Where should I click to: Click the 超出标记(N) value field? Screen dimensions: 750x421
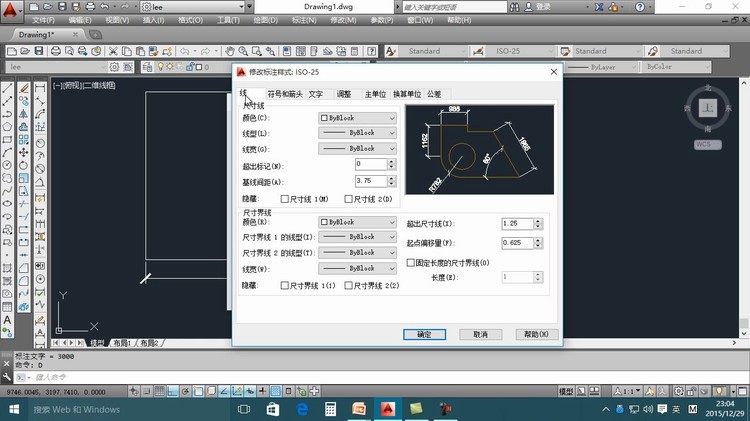point(371,164)
